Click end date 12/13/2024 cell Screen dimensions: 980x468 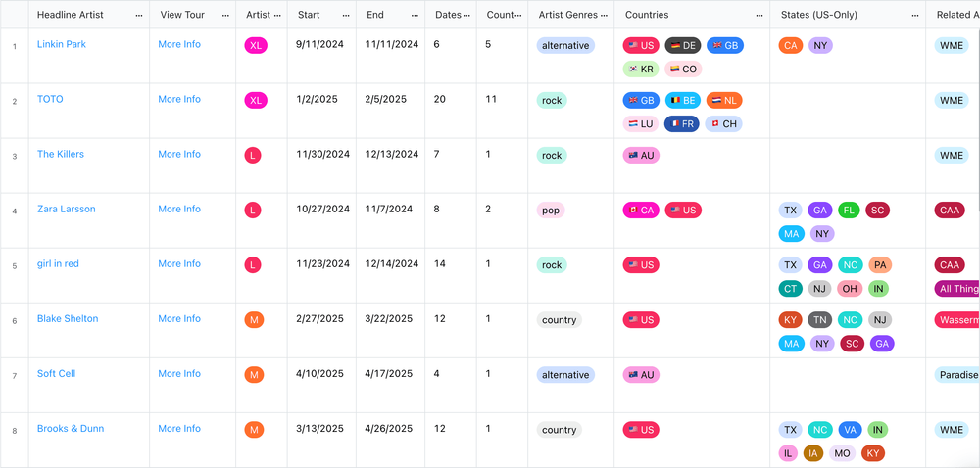click(x=392, y=154)
